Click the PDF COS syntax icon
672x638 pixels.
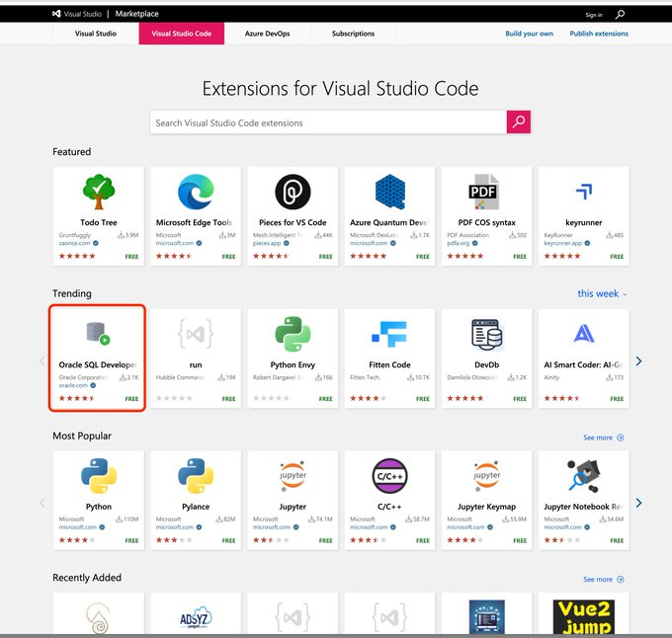click(487, 191)
